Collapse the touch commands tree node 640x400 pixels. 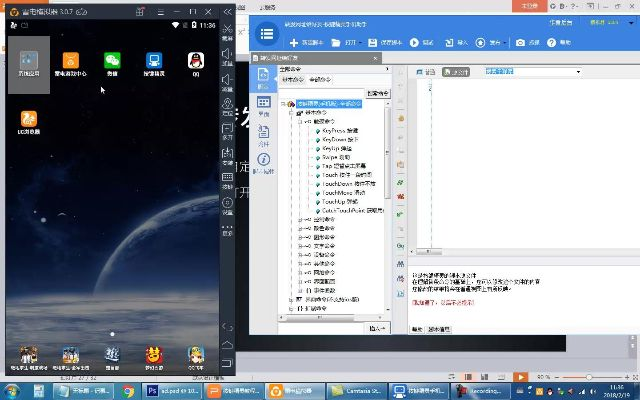298,121
